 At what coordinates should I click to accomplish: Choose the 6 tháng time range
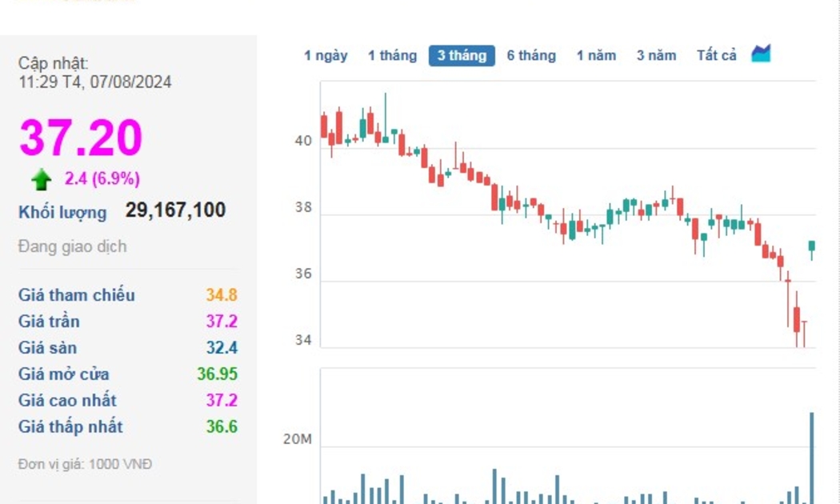click(531, 56)
